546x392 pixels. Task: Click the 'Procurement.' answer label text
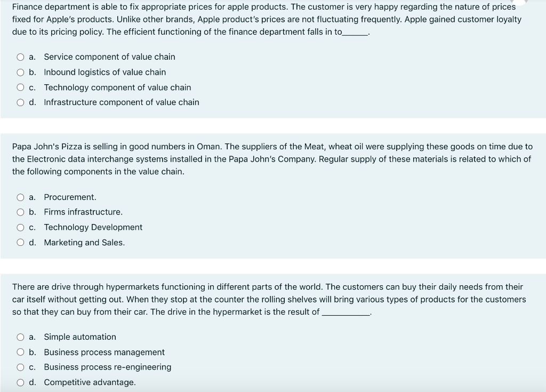click(70, 197)
